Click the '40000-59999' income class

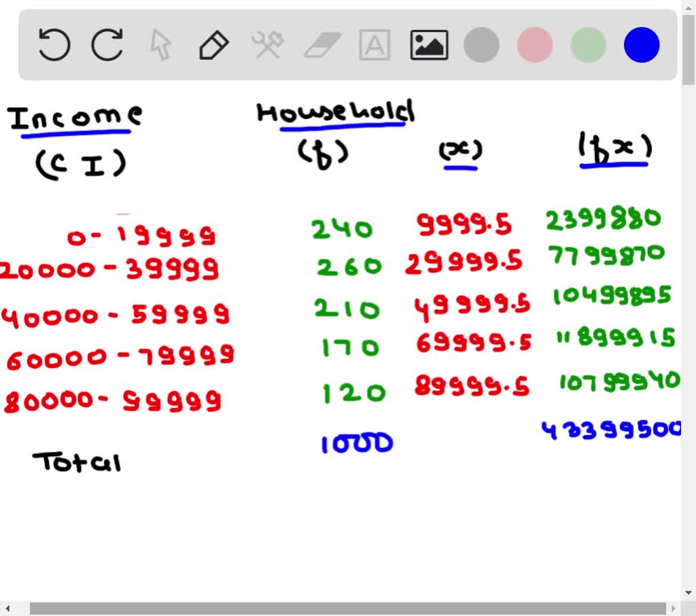coord(116,315)
